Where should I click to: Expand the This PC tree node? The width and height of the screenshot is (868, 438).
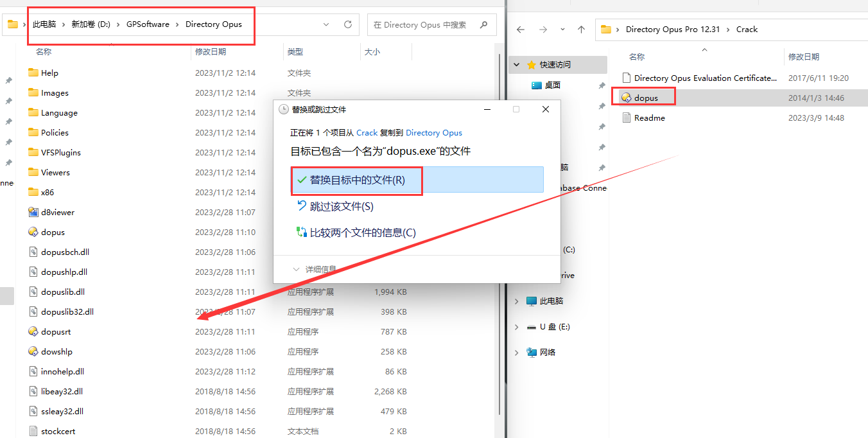517,301
